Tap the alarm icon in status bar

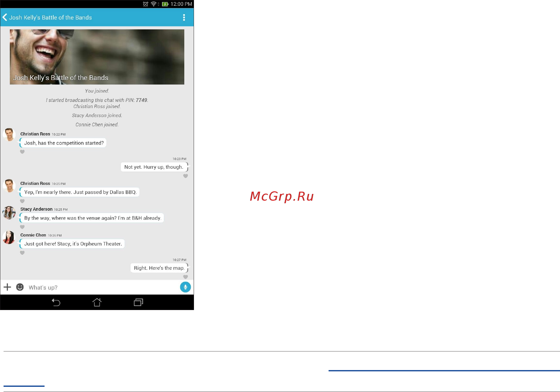tap(146, 4)
